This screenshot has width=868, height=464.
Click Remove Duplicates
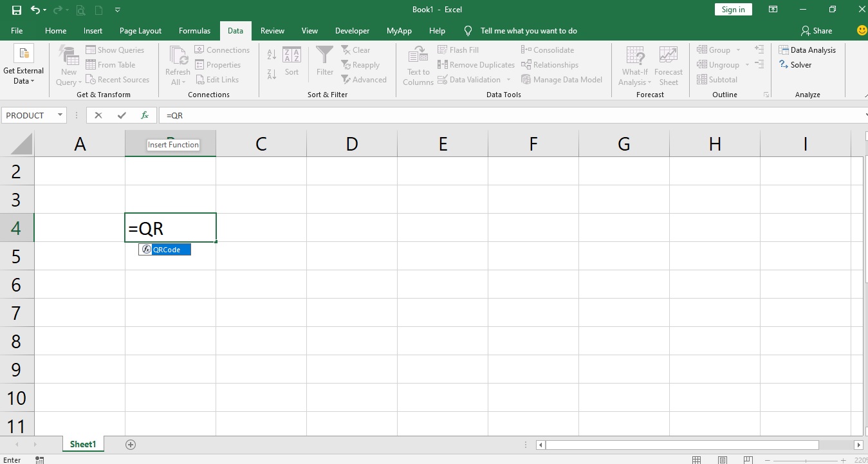tap(476, 64)
